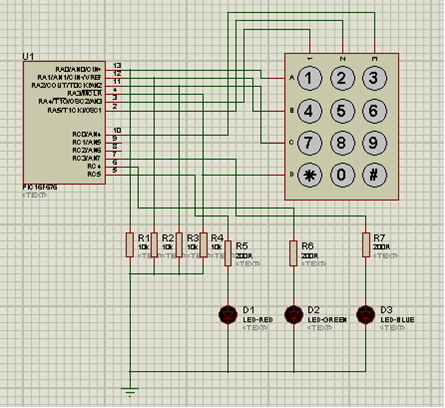The image size is (445, 408).
Task: Click keypad button 3
Action: point(374,79)
